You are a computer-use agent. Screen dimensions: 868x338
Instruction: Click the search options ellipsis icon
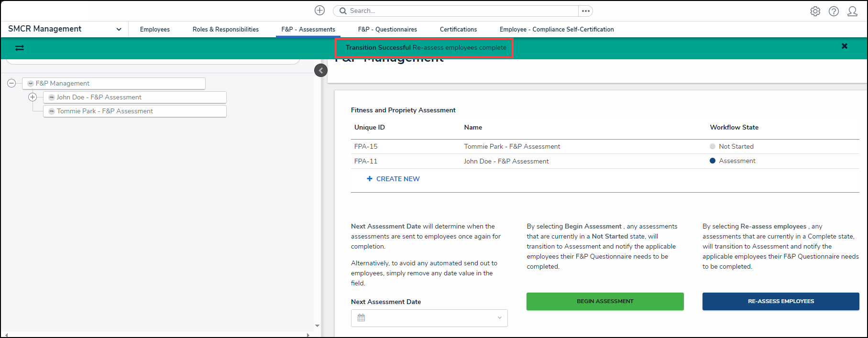(586, 11)
